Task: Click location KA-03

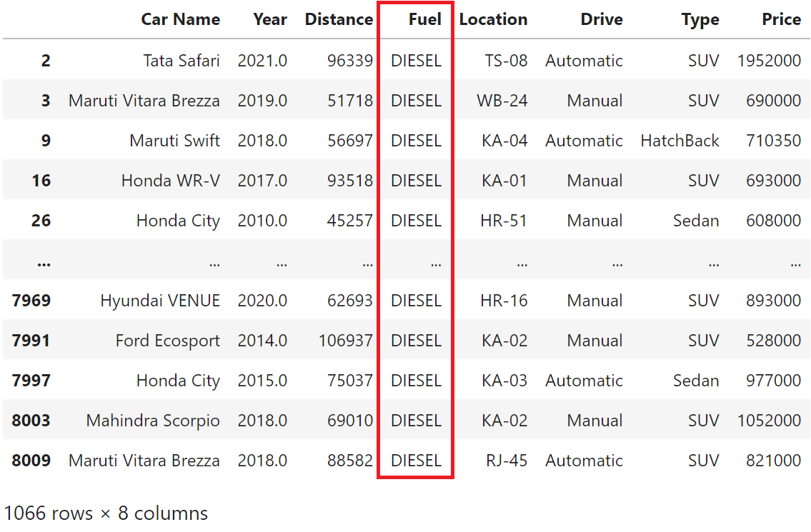Action: [504, 381]
